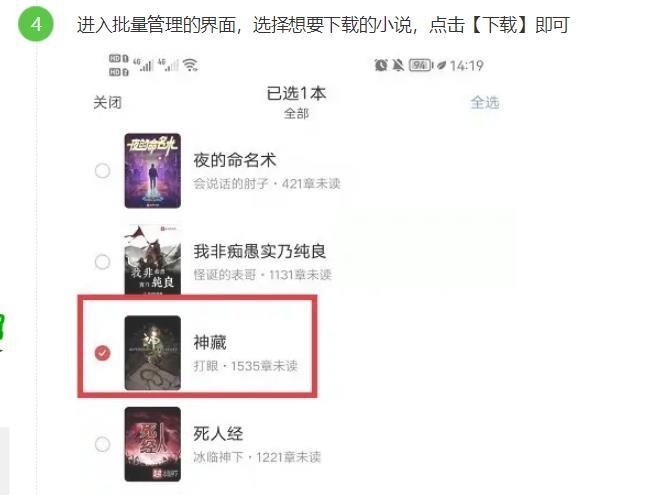Tap the 已选1本 header title

[x=296, y=93]
